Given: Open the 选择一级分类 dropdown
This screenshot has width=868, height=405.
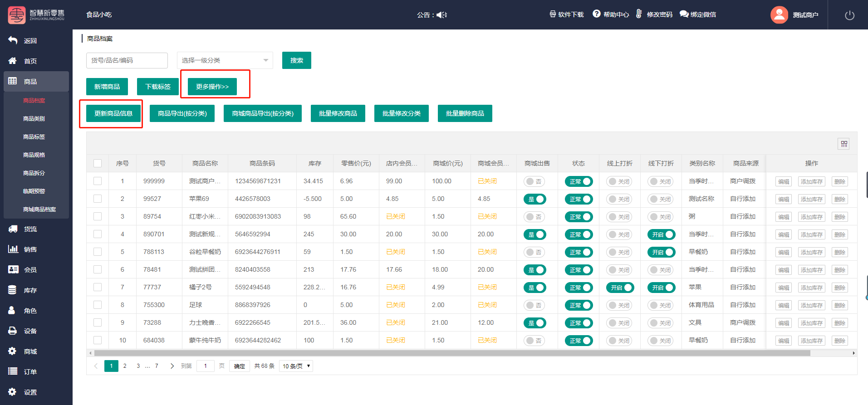Looking at the screenshot, I should (225, 60).
